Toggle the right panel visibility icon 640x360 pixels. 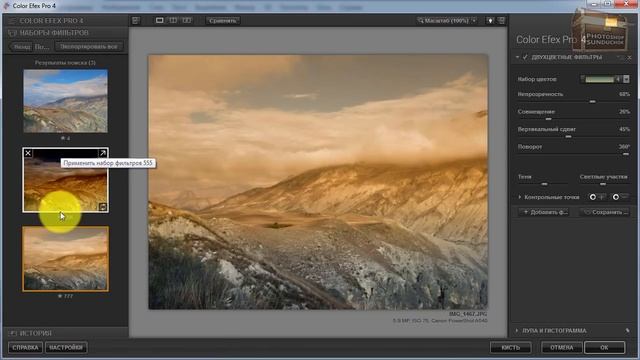pos(502,20)
